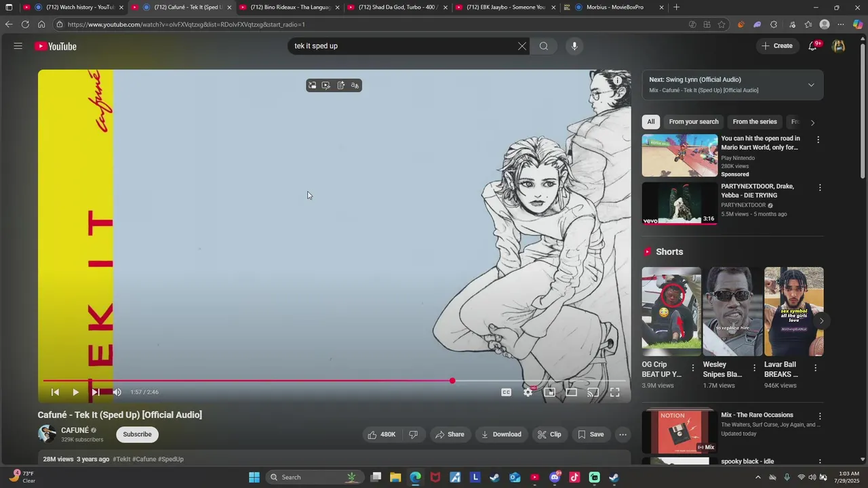Open OG Crip BEAT UP short
868x488 pixels.
[x=671, y=311]
